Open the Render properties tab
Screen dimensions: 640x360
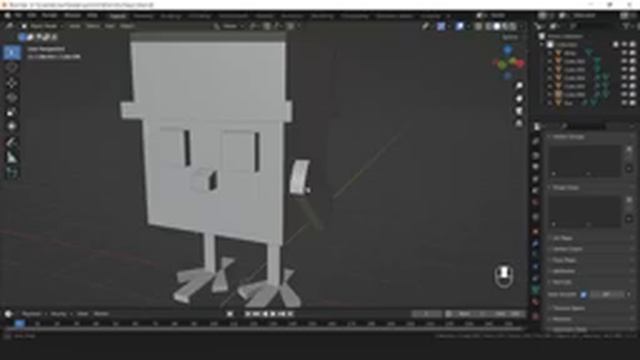(x=536, y=156)
